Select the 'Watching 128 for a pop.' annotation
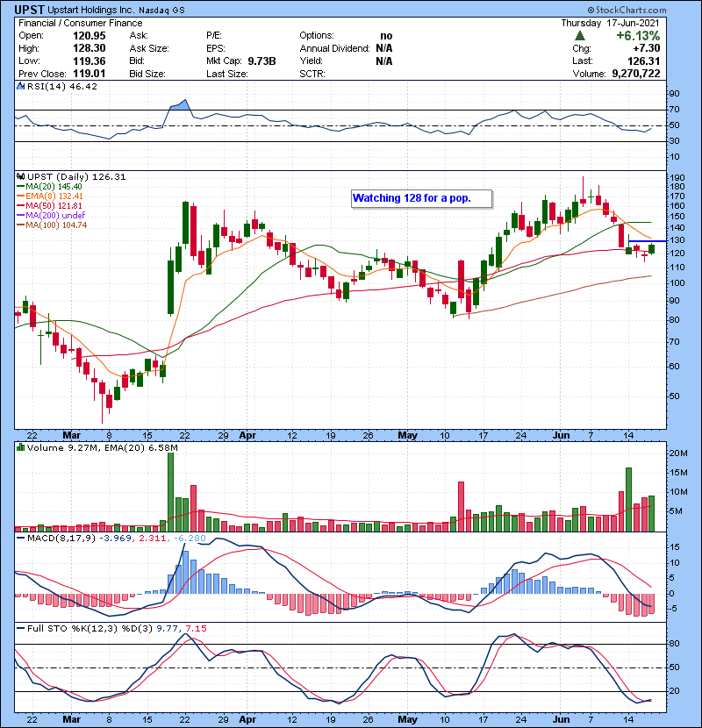This screenshot has width=702, height=728. tap(421, 198)
